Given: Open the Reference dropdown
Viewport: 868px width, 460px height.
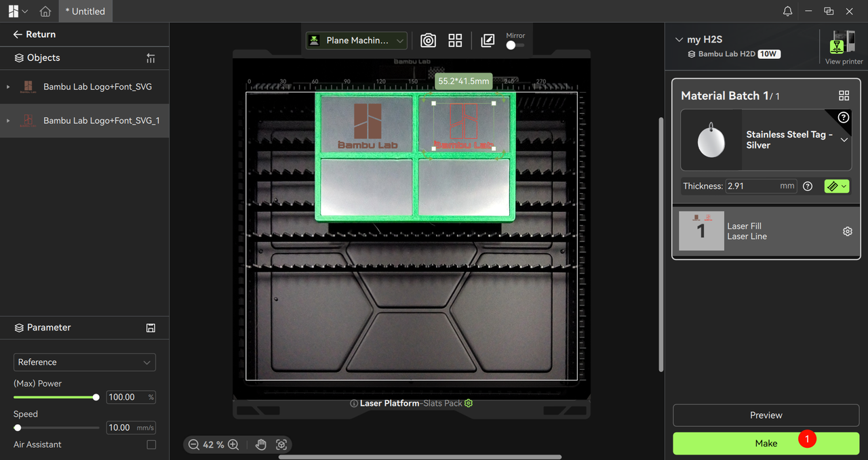Looking at the screenshot, I should 85,362.
